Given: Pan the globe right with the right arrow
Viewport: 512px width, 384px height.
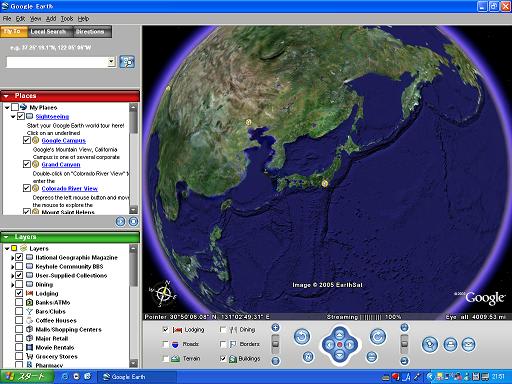Looking at the screenshot, I should 350,345.
